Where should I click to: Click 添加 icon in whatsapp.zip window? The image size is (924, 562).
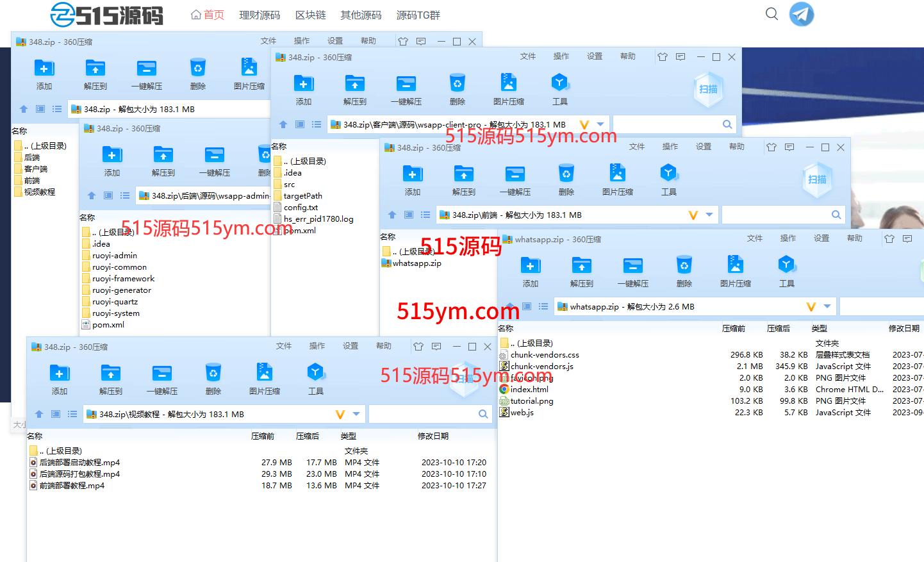[x=530, y=265]
